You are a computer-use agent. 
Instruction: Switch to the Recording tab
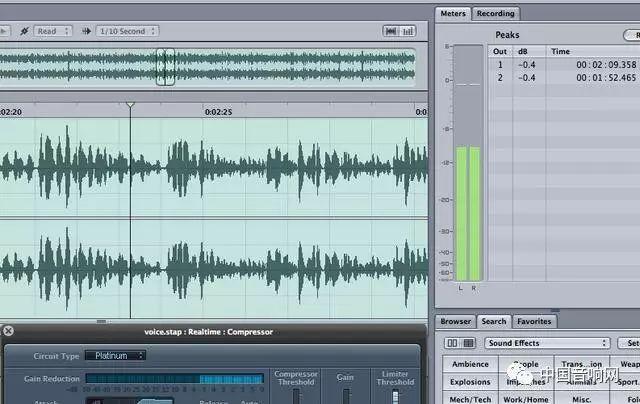(x=496, y=13)
